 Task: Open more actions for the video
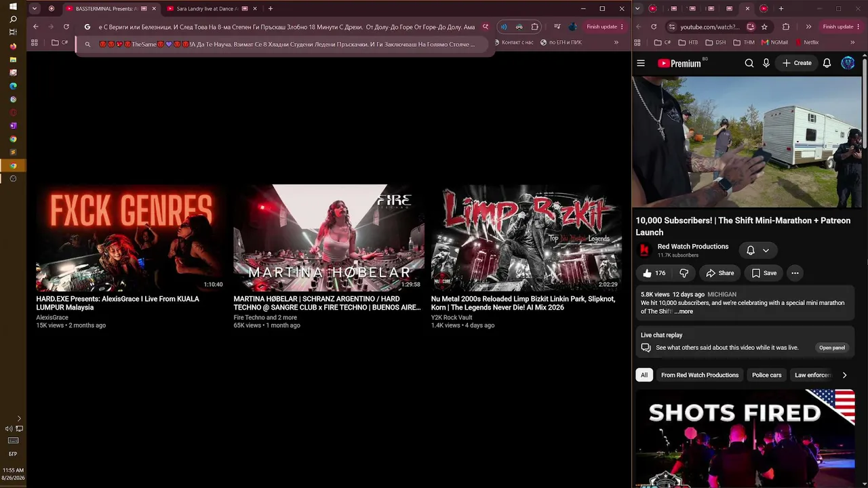click(795, 273)
